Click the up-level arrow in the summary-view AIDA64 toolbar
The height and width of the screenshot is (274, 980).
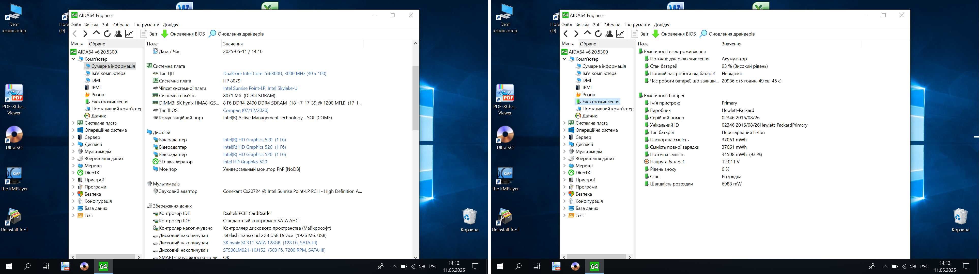96,33
